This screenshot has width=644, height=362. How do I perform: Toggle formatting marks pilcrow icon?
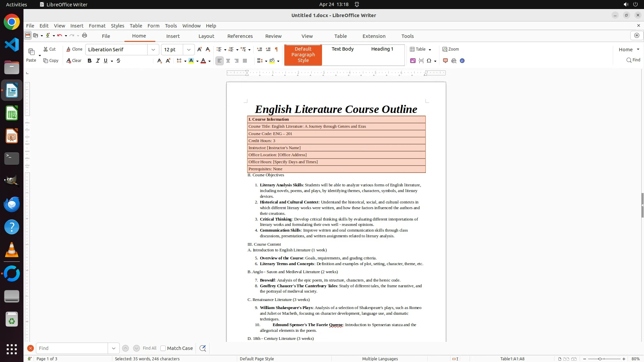276,49
